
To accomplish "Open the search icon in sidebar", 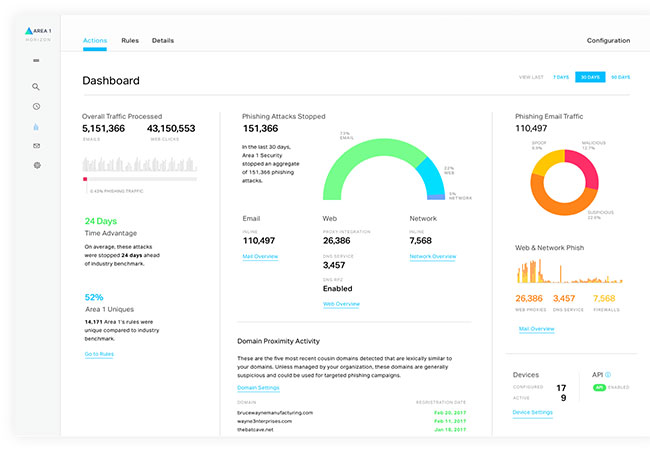I will (36, 87).
